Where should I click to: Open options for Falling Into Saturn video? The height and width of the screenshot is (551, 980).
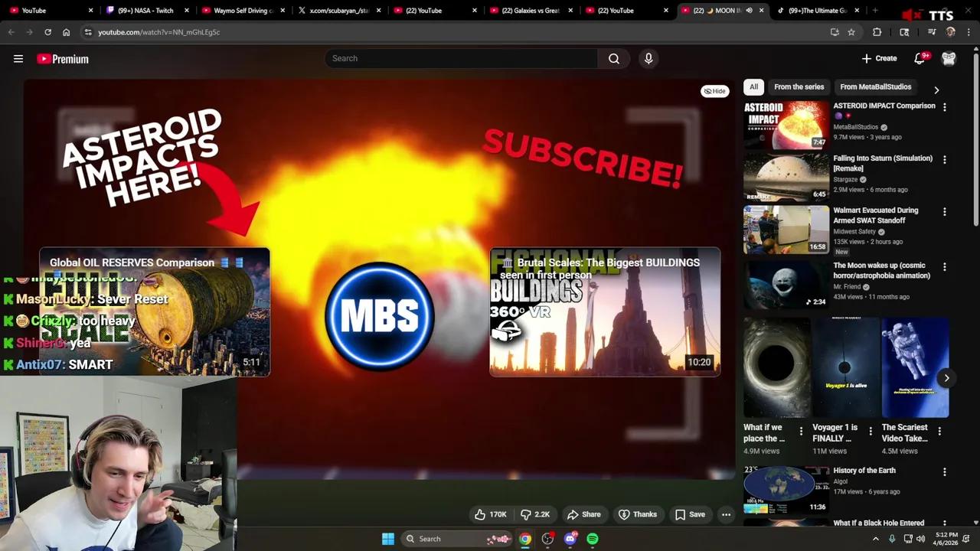coord(945,160)
